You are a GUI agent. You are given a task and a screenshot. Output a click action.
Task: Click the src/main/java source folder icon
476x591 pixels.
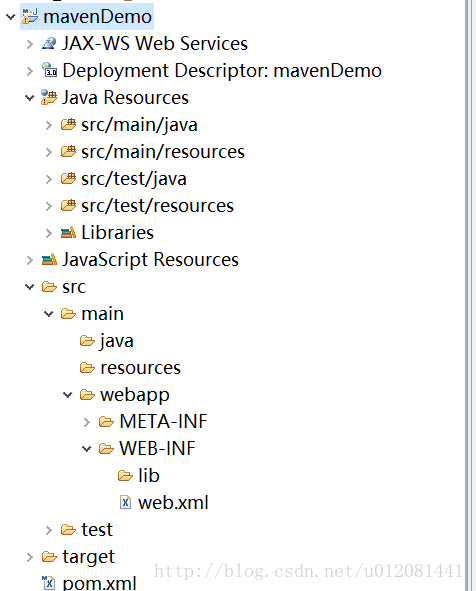pos(68,125)
